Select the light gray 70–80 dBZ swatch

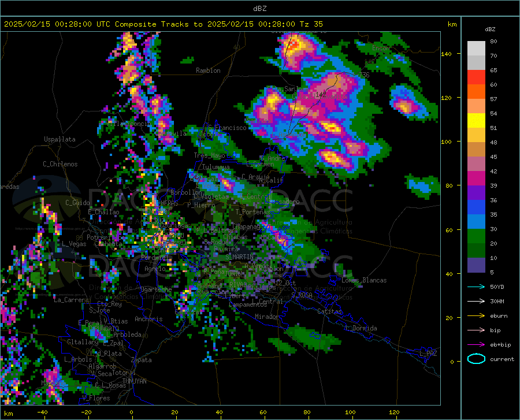coord(476,49)
